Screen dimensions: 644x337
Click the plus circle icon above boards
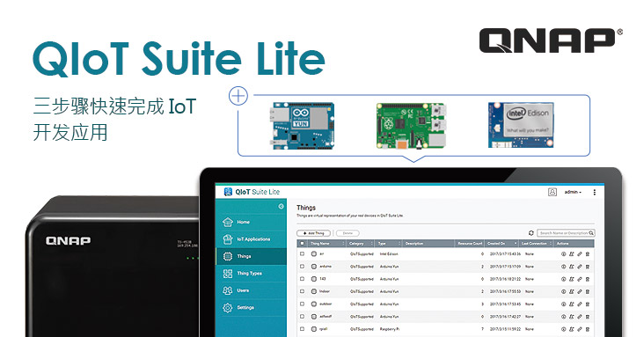click(238, 96)
